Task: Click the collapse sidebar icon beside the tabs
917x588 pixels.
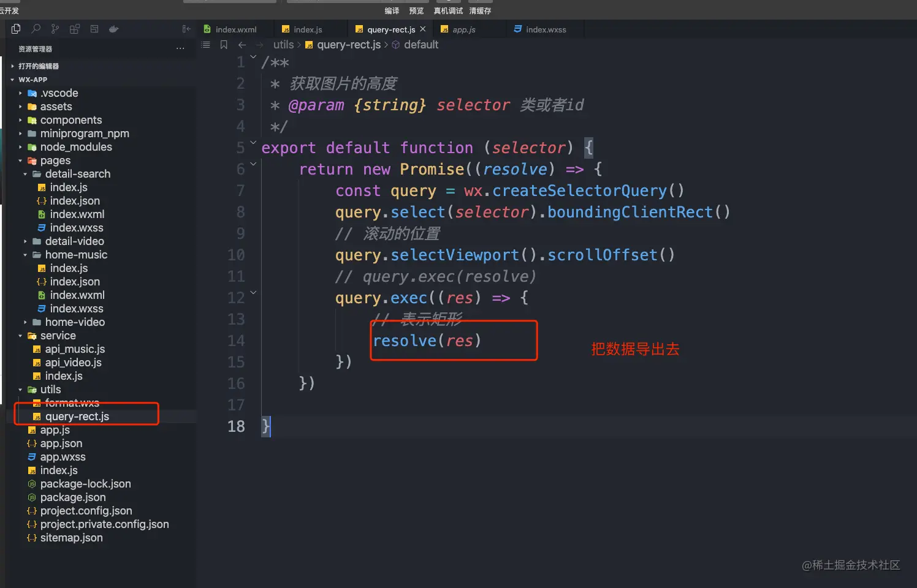Action: click(186, 29)
